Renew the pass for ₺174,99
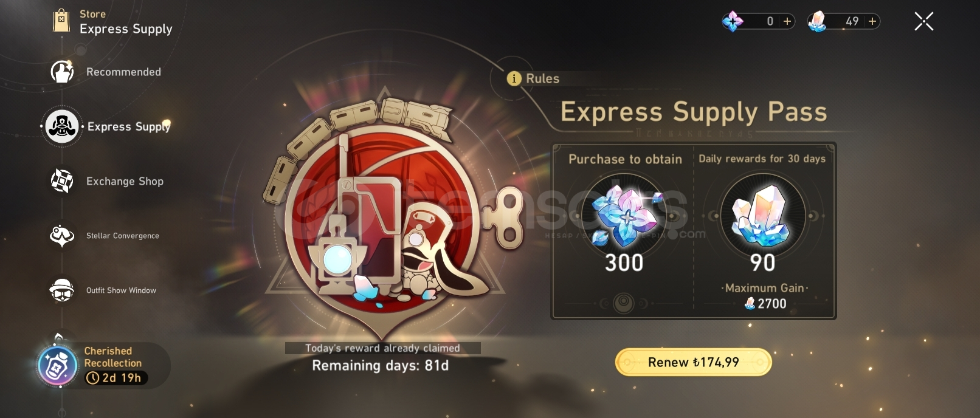Image resolution: width=980 pixels, height=418 pixels. (694, 363)
